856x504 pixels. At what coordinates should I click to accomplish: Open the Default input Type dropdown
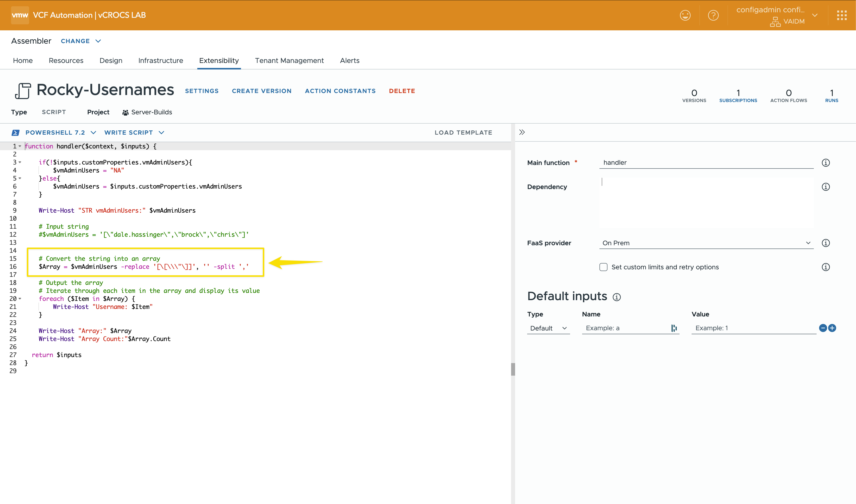548,328
